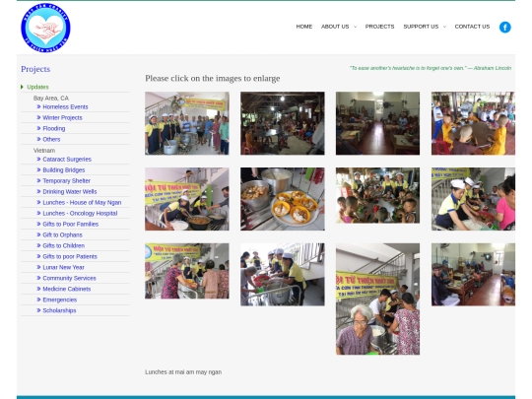
Task: Enlarge photo of volunteers group under banner
Action: tap(187, 123)
